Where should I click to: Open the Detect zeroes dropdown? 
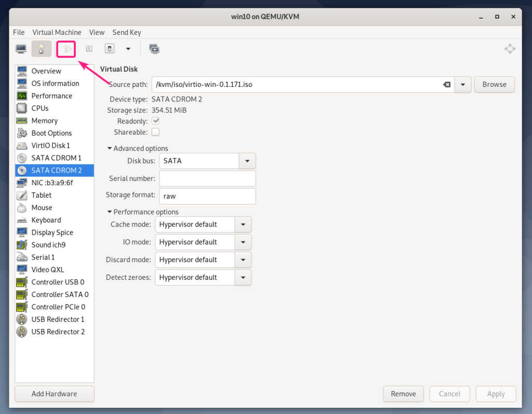click(x=243, y=277)
